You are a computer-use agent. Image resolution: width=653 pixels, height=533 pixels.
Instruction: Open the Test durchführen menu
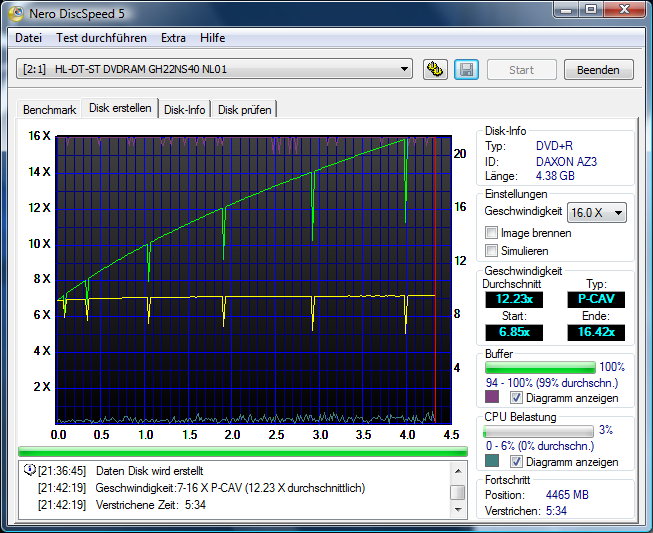tap(101, 38)
